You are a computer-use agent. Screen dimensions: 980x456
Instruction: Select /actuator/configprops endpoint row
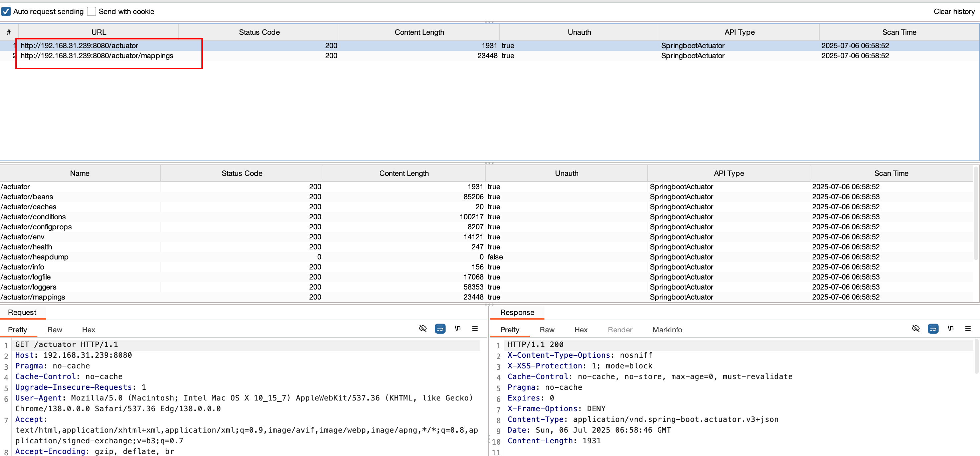tap(486, 227)
